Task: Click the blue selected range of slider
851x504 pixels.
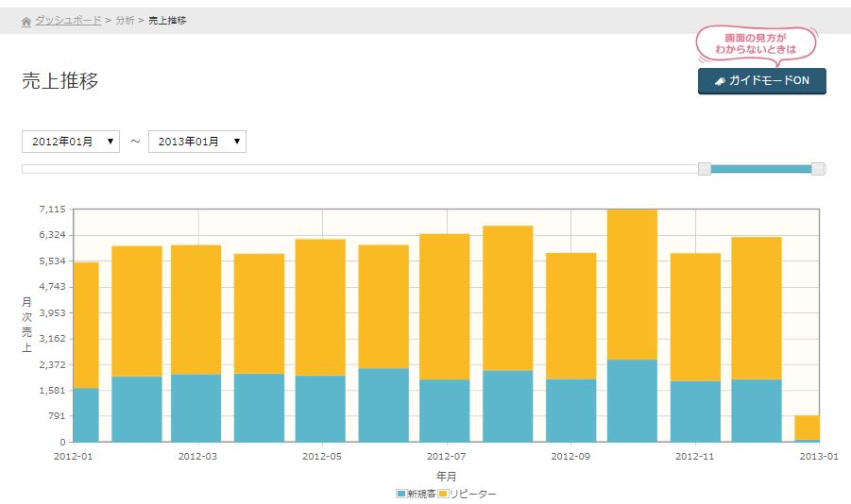Action: 760,169
